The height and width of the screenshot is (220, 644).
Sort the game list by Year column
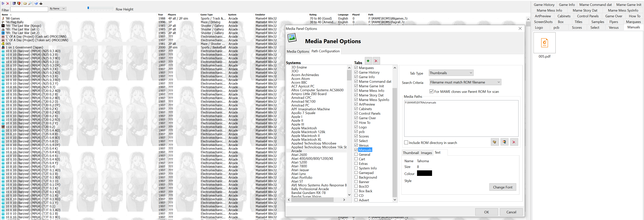161,14
